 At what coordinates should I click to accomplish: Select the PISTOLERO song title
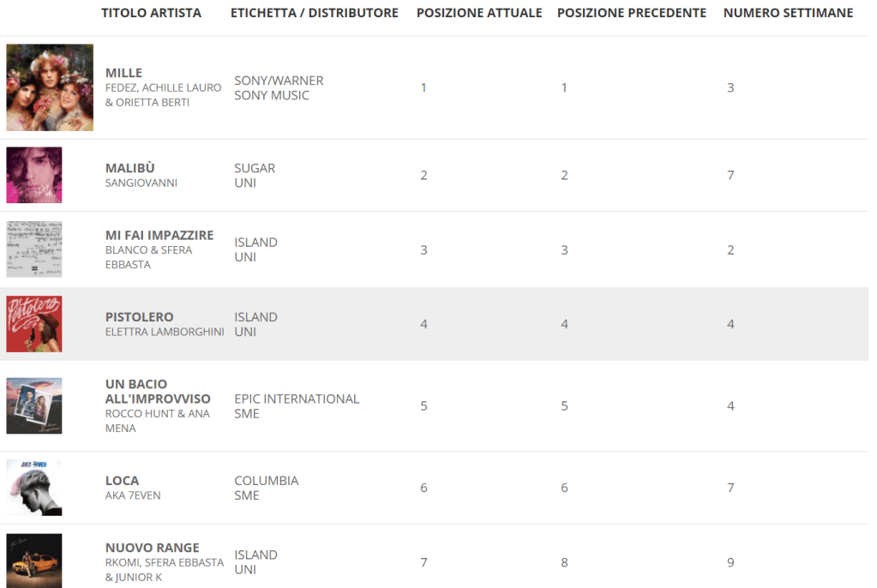click(x=140, y=317)
